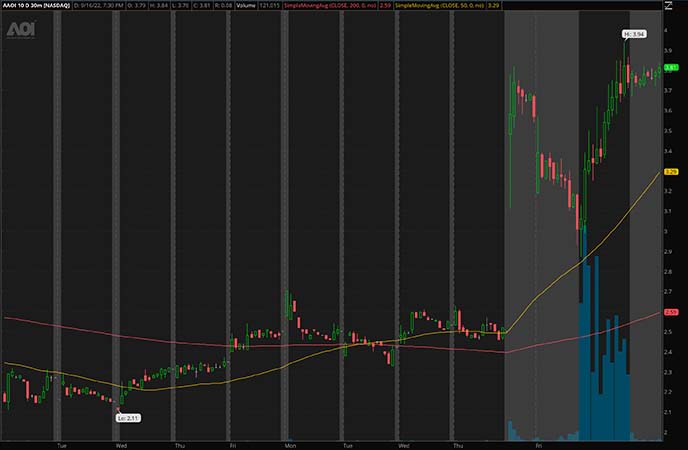
Task: Click the Volume label in the header
Action: pyautogui.click(x=246, y=6)
